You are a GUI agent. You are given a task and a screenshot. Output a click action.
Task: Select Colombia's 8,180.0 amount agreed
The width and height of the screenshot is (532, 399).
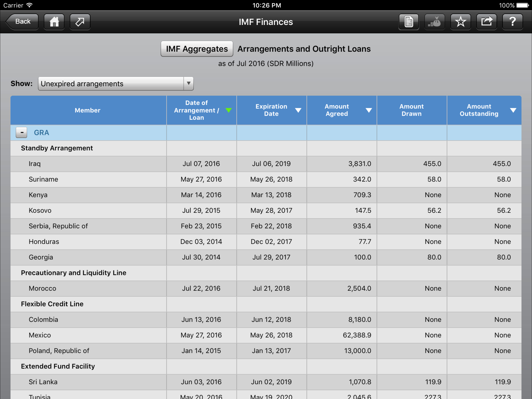pos(359,320)
